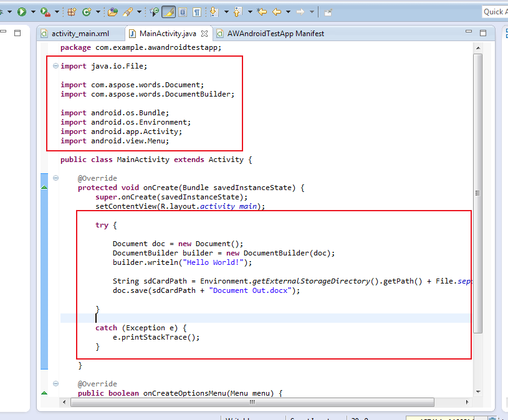Click import android.app.Activity line
Image resolution: width=508 pixels, height=420 pixels.
121,132
